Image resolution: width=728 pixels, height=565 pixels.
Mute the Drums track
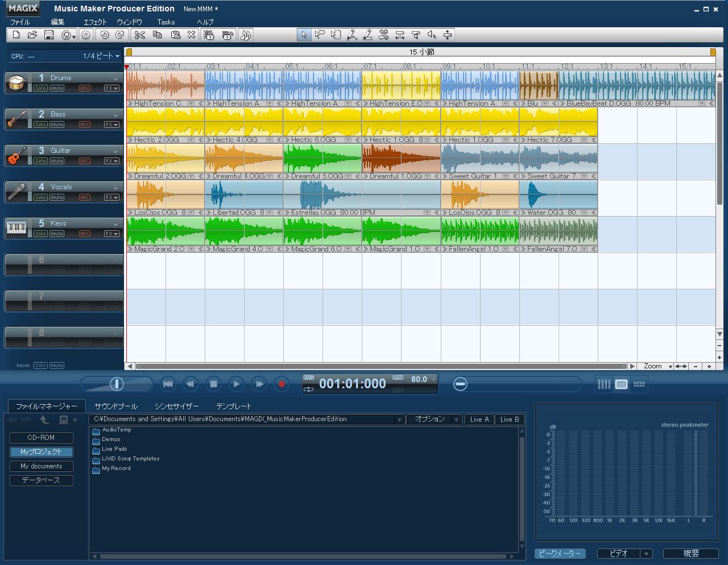tap(57, 88)
